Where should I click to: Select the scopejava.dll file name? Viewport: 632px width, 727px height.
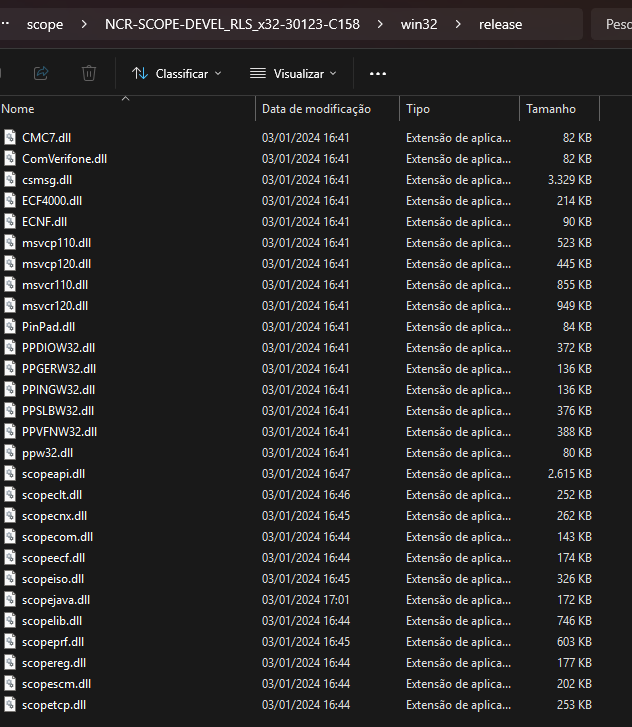click(56, 600)
